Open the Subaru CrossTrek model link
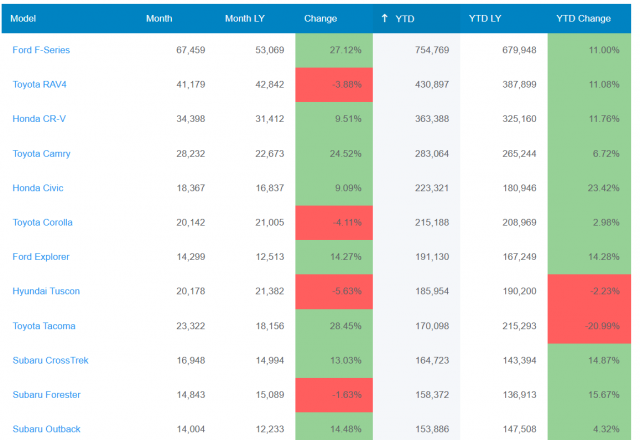 click(51, 360)
